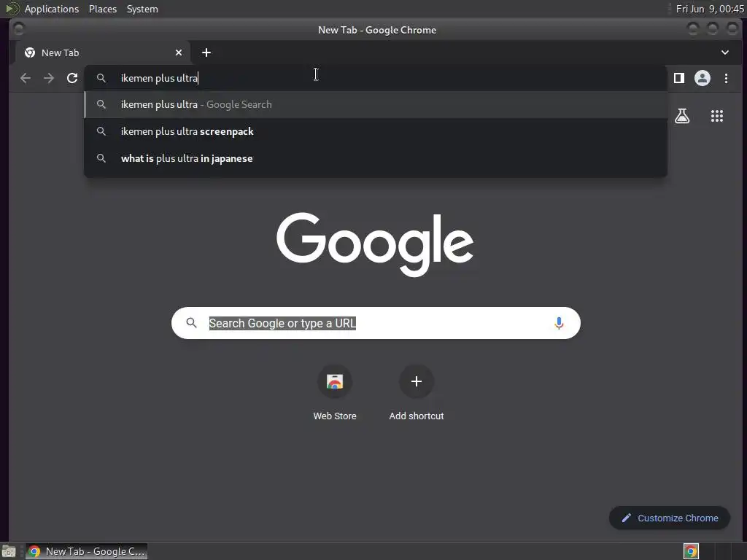The width and height of the screenshot is (747, 560).
Task: Open the side panel icon in toolbar
Action: click(x=679, y=78)
